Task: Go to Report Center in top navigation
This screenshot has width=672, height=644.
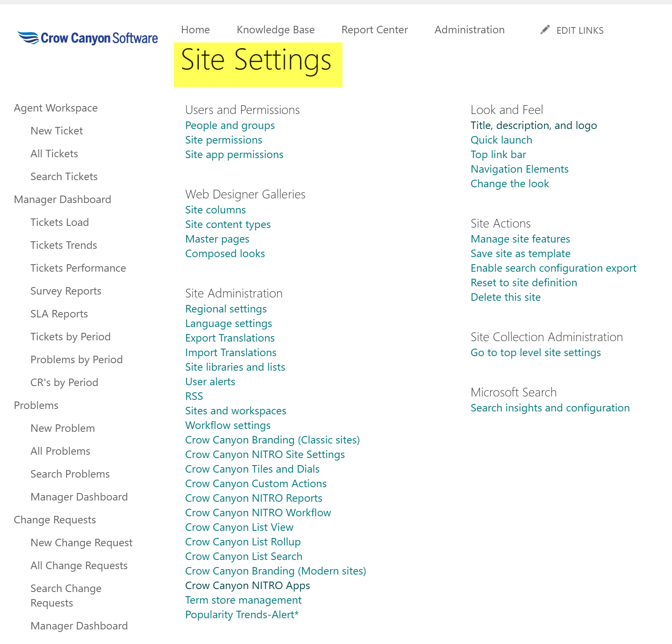Action: tap(374, 30)
